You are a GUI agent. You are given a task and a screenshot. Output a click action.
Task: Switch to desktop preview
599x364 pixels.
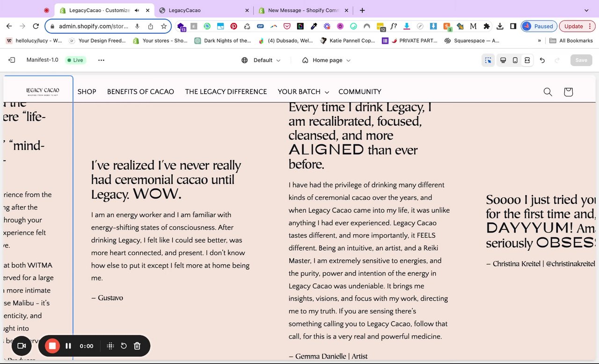[x=503, y=60]
